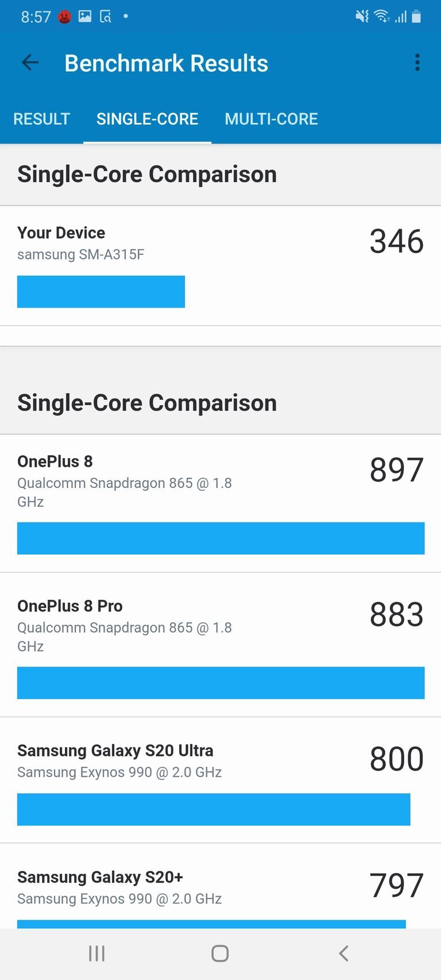Tap the samsung SM-A315F device name
Viewport: 441px width, 980px height.
click(x=81, y=254)
